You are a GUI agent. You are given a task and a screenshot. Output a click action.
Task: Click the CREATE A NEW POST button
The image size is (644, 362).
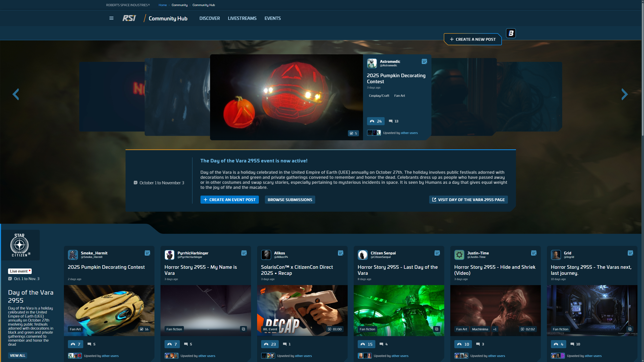click(473, 39)
